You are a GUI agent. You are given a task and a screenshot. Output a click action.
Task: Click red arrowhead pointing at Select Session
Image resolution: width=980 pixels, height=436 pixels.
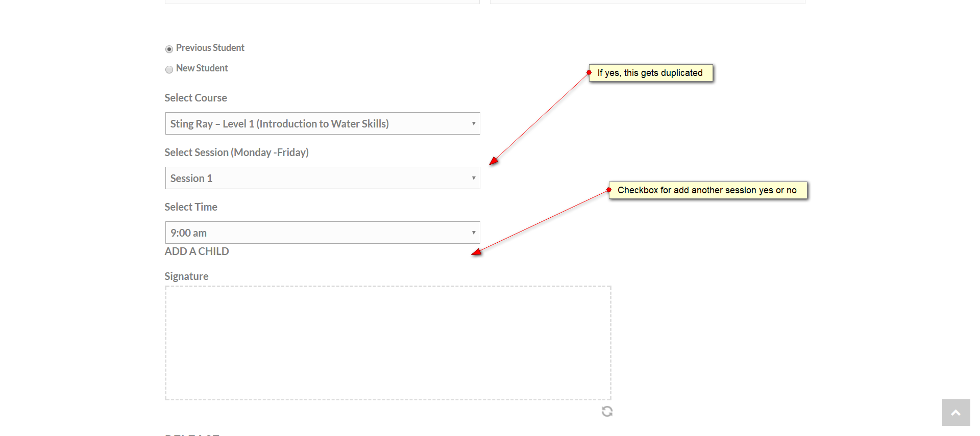click(x=493, y=161)
